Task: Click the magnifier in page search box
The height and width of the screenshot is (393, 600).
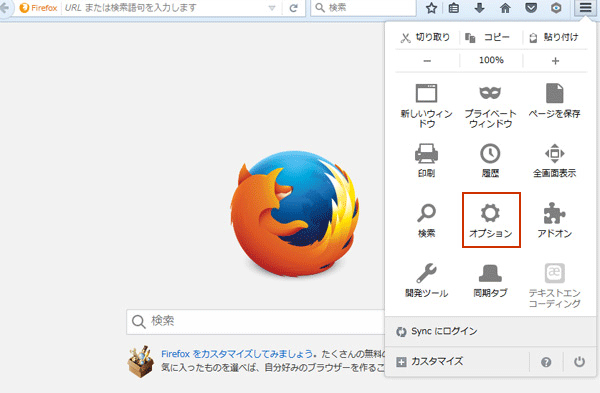Action: pos(139,321)
